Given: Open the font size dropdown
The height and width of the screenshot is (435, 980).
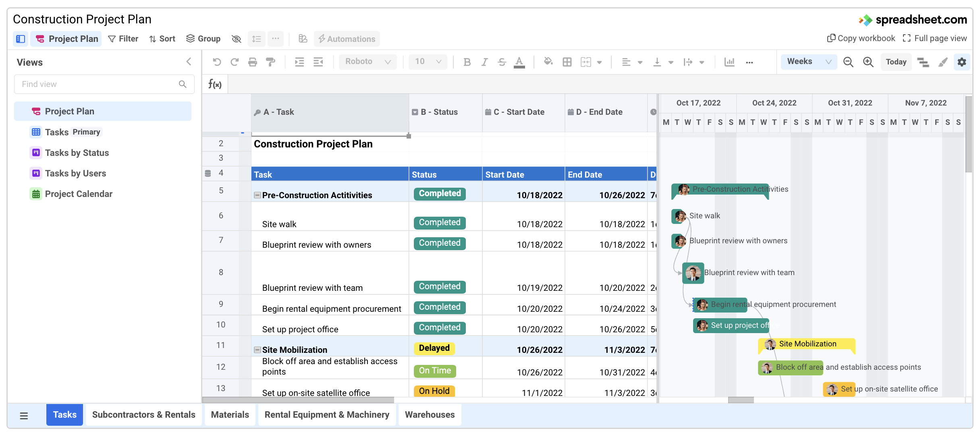Looking at the screenshot, I should (x=427, y=62).
